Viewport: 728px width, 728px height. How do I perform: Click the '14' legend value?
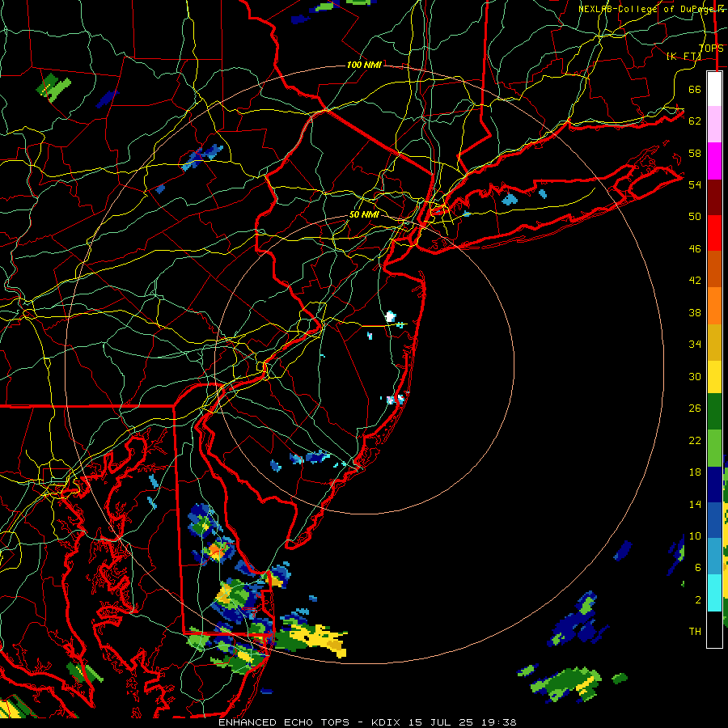pos(695,504)
